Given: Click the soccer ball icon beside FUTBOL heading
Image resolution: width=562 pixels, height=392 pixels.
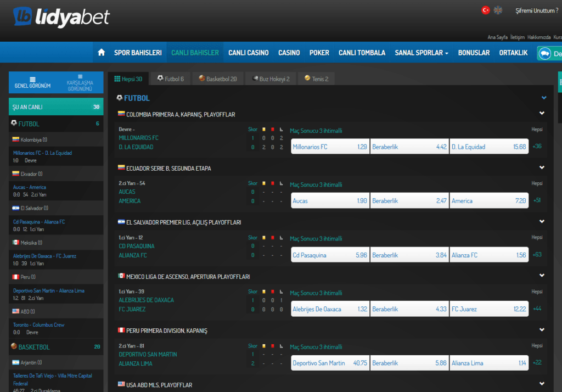Looking at the screenshot, I should 120,98.
